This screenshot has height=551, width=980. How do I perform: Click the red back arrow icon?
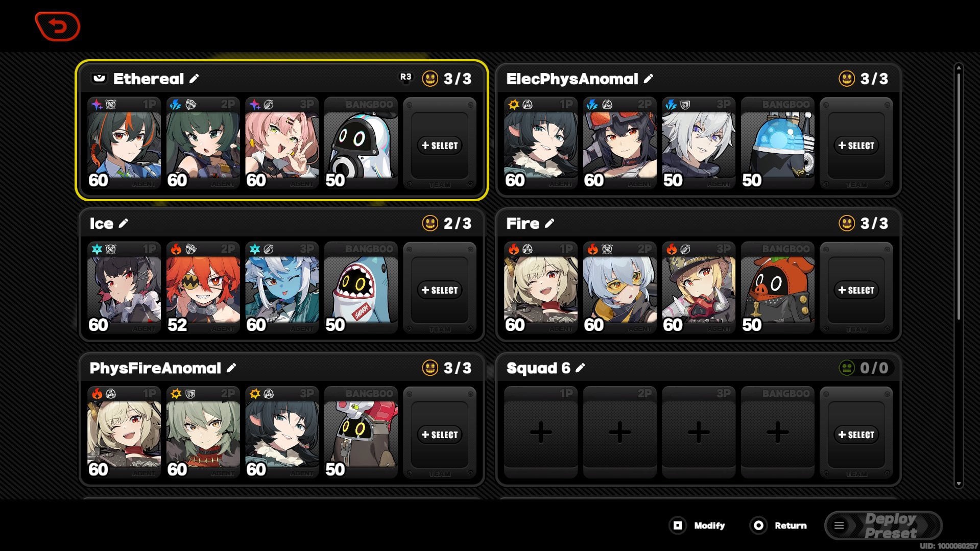(x=58, y=27)
